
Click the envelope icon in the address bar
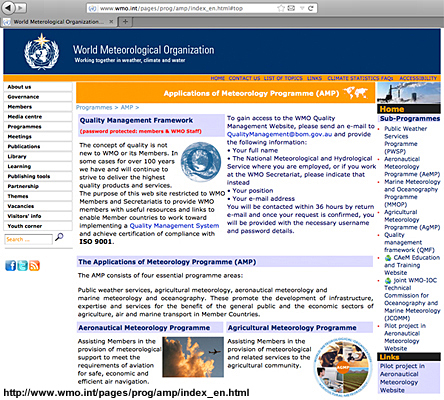[291, 8]
